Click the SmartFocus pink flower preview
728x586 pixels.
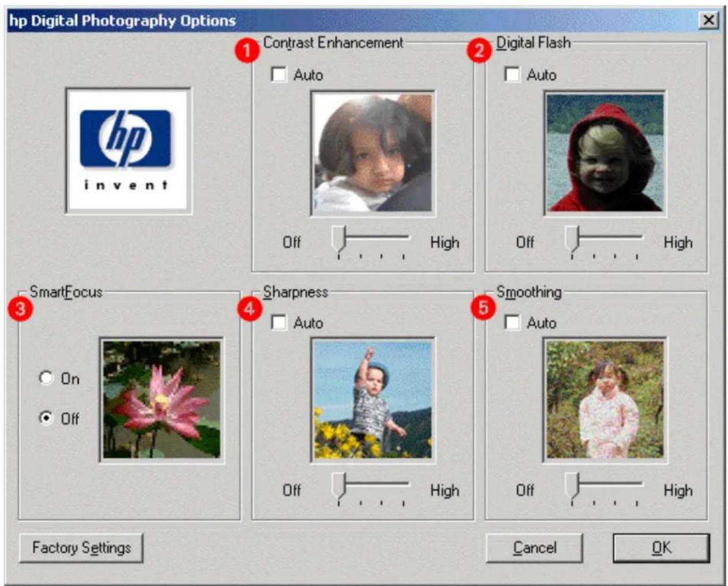tap(162, 400)
